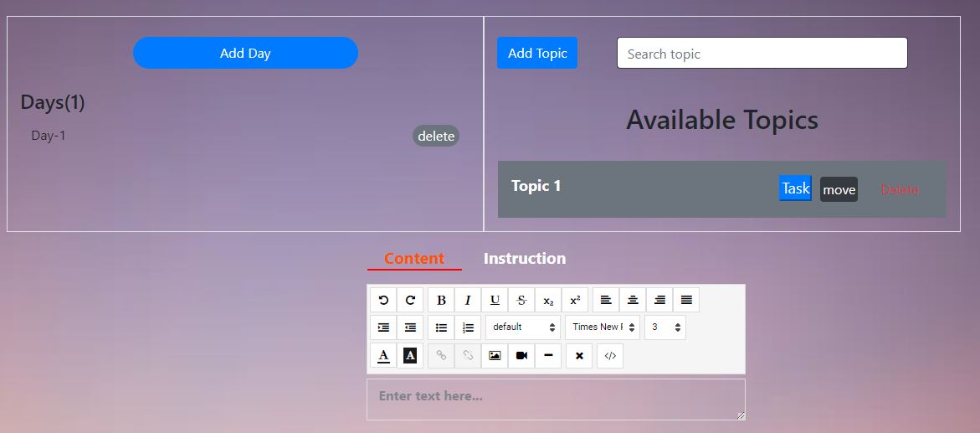Switch to the Instruction tab
Screen dimensions: 980x433
[525, 259]
